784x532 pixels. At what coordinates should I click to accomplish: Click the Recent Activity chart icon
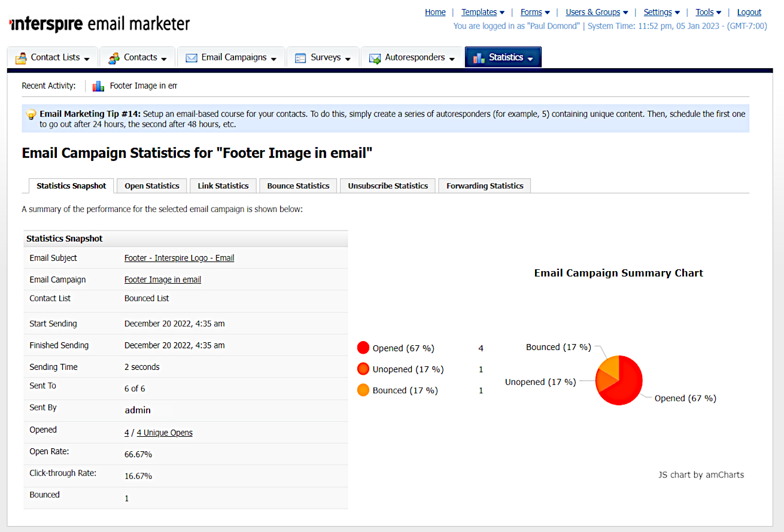(98, 86)
